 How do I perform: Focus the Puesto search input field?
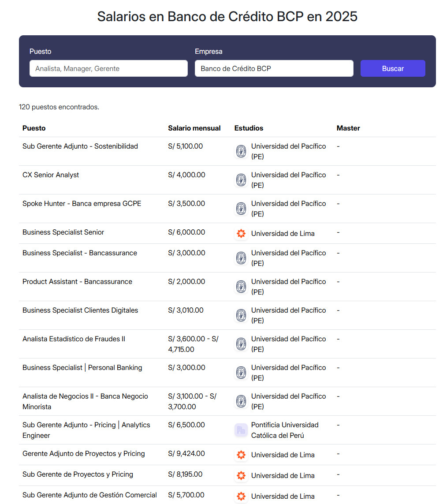pos(108,68)
